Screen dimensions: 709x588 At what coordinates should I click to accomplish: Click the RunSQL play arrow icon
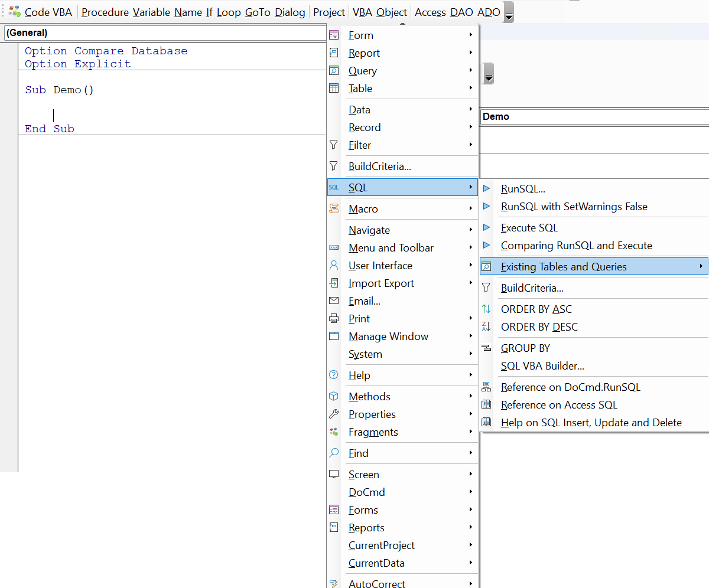click(x=486, y=189)
